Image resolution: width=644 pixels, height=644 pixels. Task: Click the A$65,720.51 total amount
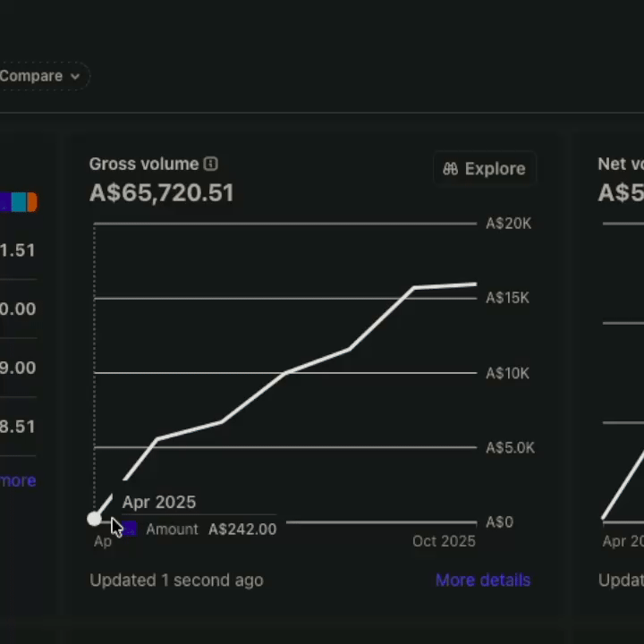click(x=162, y=192)
